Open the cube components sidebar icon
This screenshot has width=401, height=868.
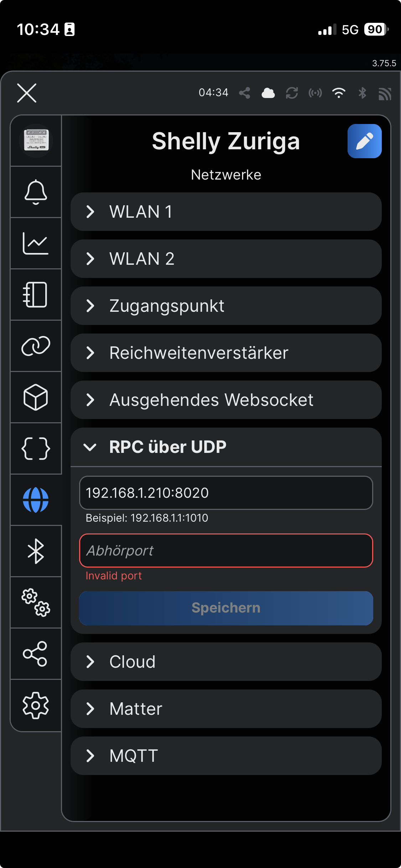click(36, 397)
